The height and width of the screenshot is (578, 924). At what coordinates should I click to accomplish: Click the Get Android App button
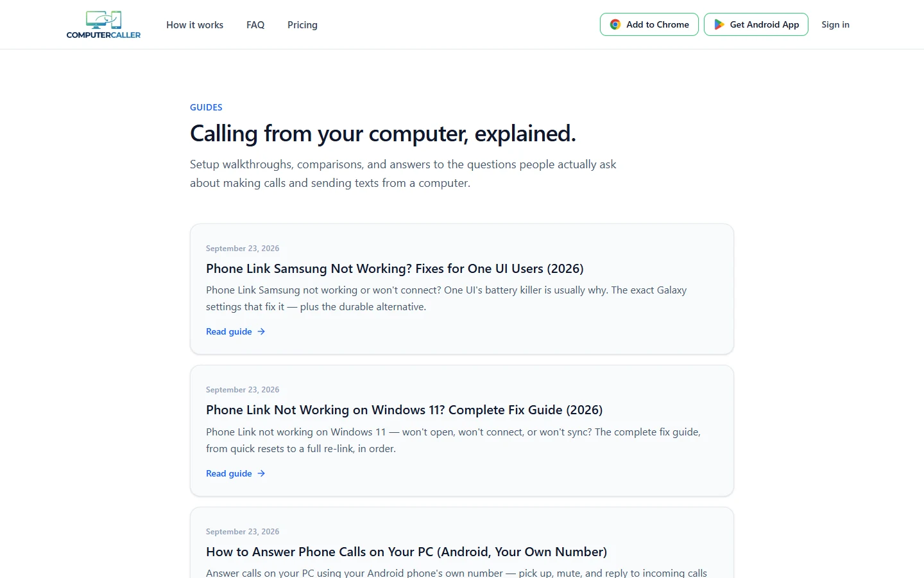click(x=756, y=24)
